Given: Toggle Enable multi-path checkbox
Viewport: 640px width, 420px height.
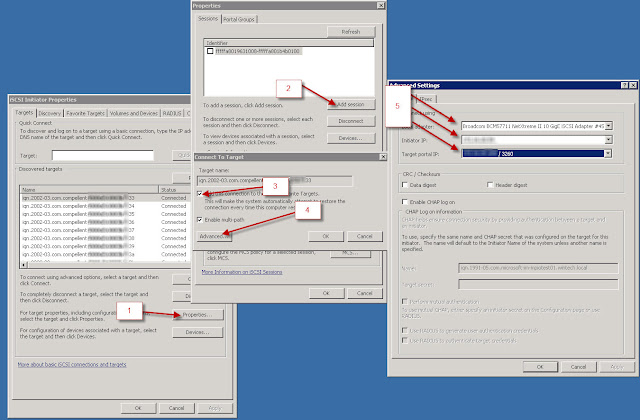Looking at the screenshot, I should [x=200, y=220].
